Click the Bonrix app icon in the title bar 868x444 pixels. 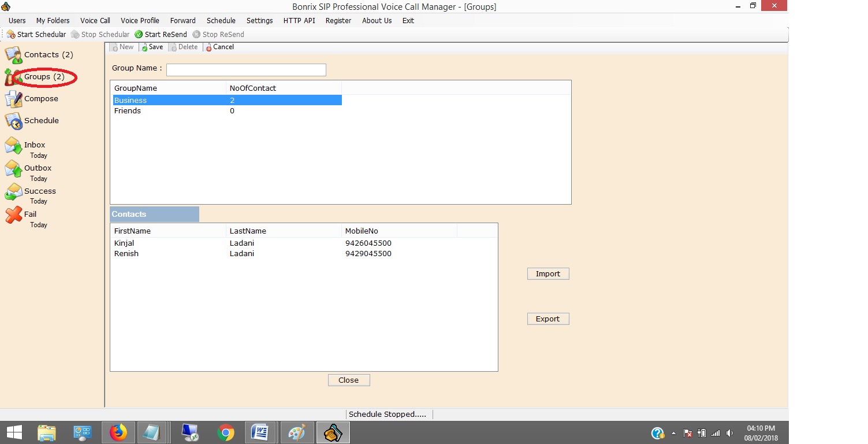(x=6, y=7)
